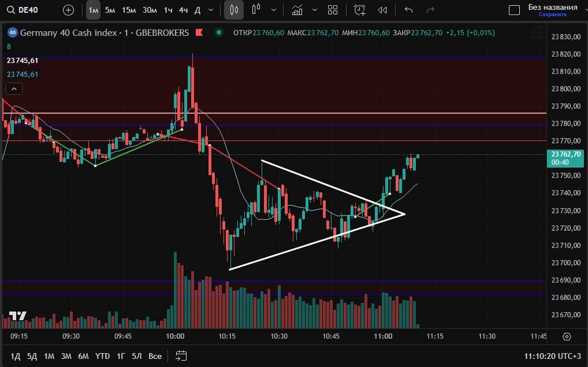This screenshot has height=367, width=588.
Task: Click the change value +2,15 (+0,01%)
Action: (470, 32)
